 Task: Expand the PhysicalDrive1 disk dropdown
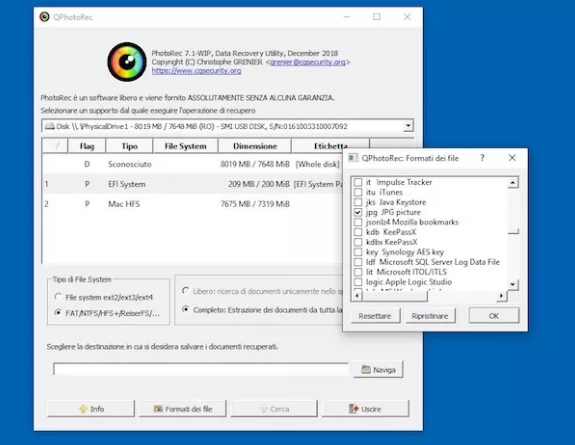click(x=408, y=126)
